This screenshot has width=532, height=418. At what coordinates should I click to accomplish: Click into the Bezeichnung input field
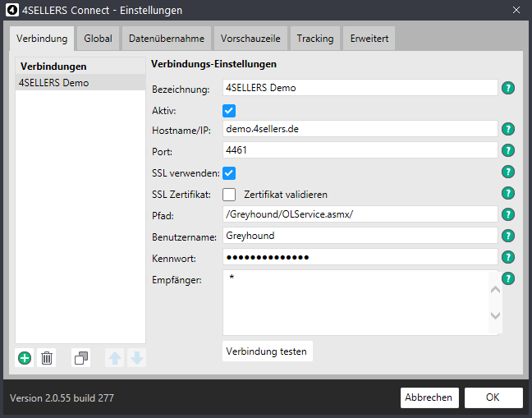click(360, 88)
